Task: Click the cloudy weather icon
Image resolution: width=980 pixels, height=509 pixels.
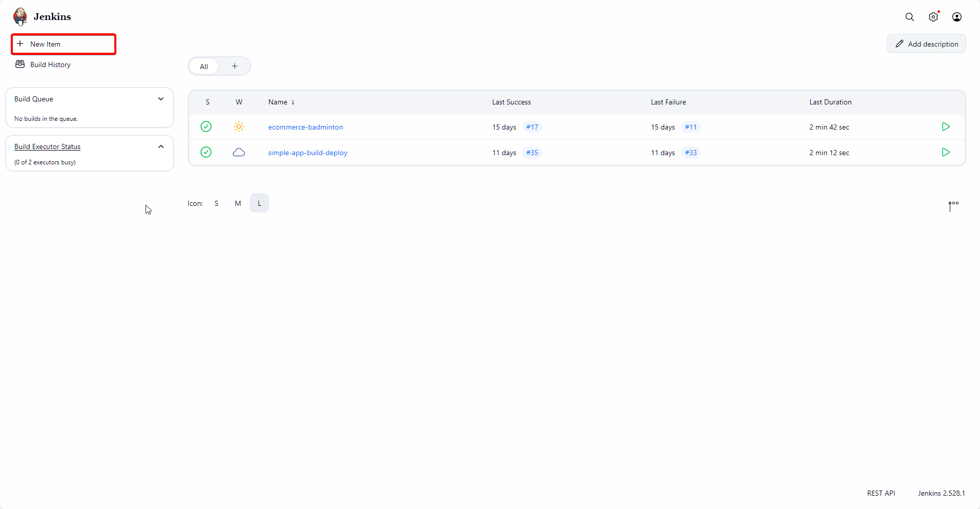Action: (239, 152)
